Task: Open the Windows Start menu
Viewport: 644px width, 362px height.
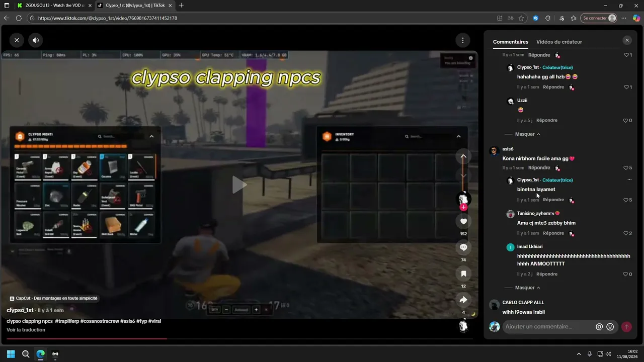Action: [11, 354]
